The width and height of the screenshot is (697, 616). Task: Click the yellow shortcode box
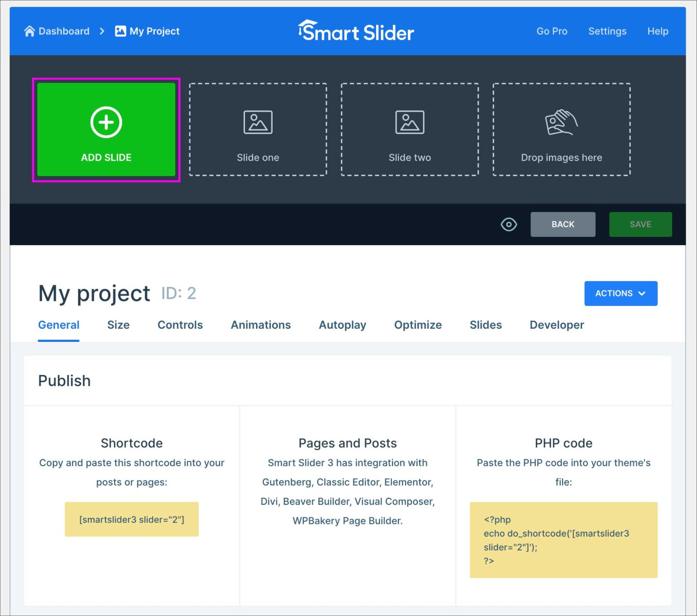point(132,519)
